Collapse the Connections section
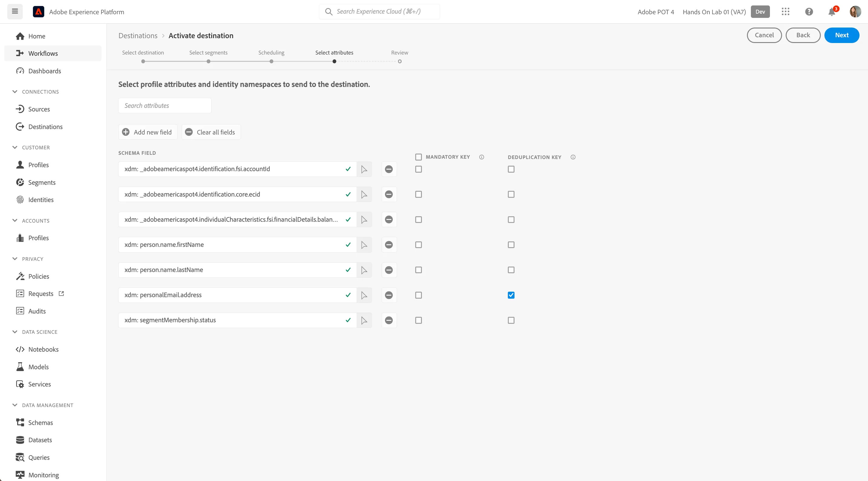 click(15, 91)
